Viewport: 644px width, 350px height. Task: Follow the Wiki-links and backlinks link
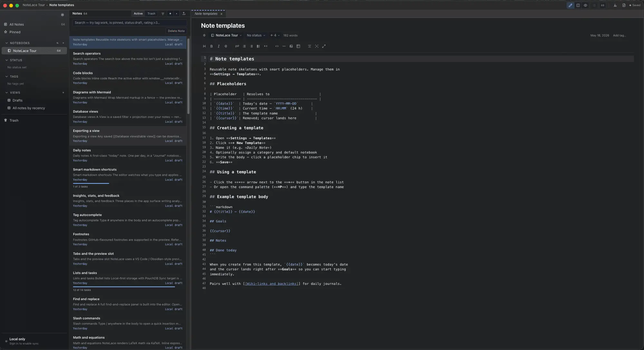[272, 284]
